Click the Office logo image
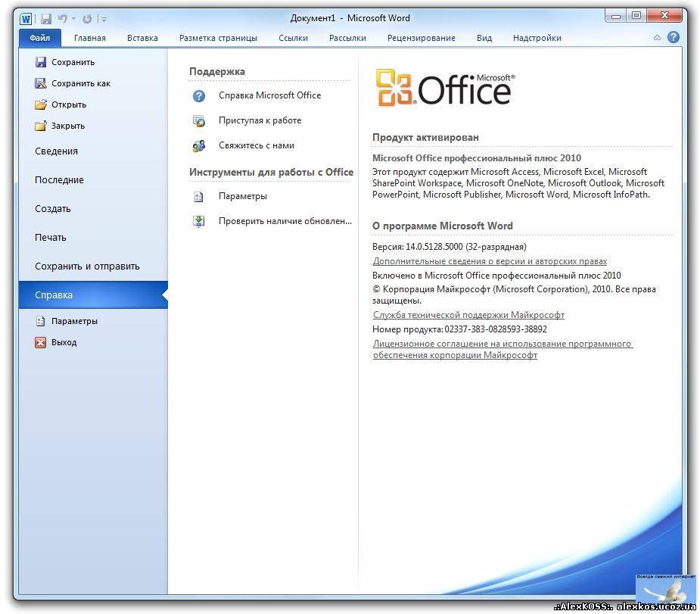 point(445,88)
